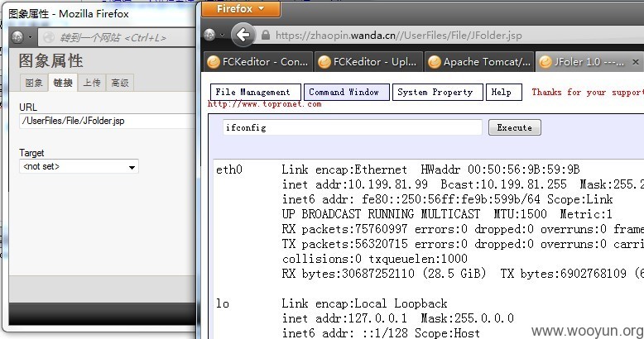644x339 pixels.
Task: Click the command input containing ifconfig
Action: pos(353,127)
